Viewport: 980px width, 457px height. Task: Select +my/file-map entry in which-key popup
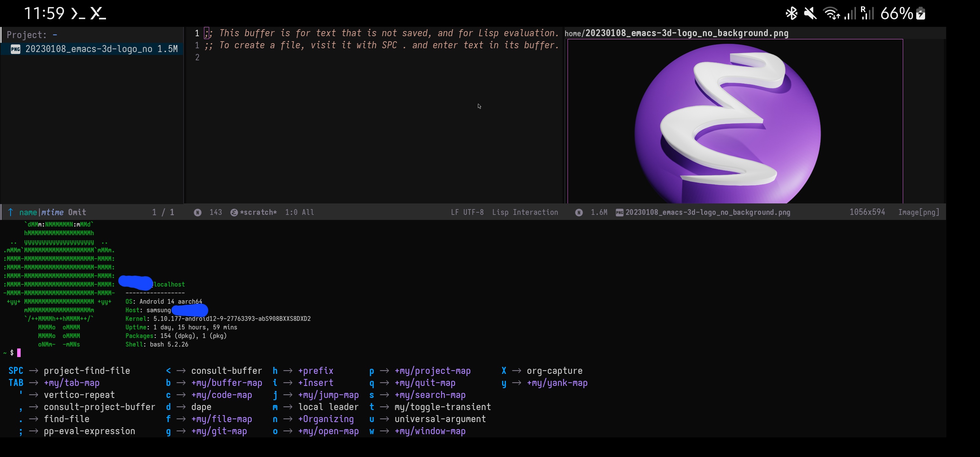pyautogui.click(x=222, y=419)
